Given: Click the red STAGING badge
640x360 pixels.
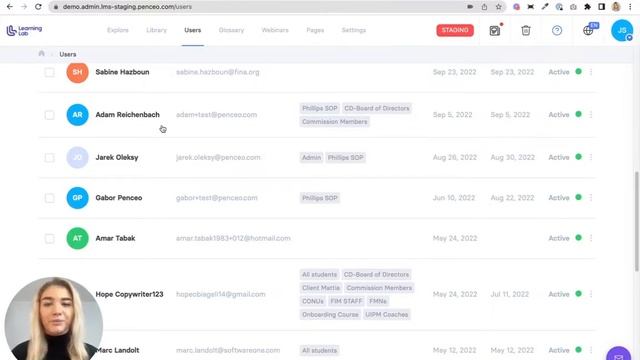Looking at the screenshot, I should click(x=455, y=30).
